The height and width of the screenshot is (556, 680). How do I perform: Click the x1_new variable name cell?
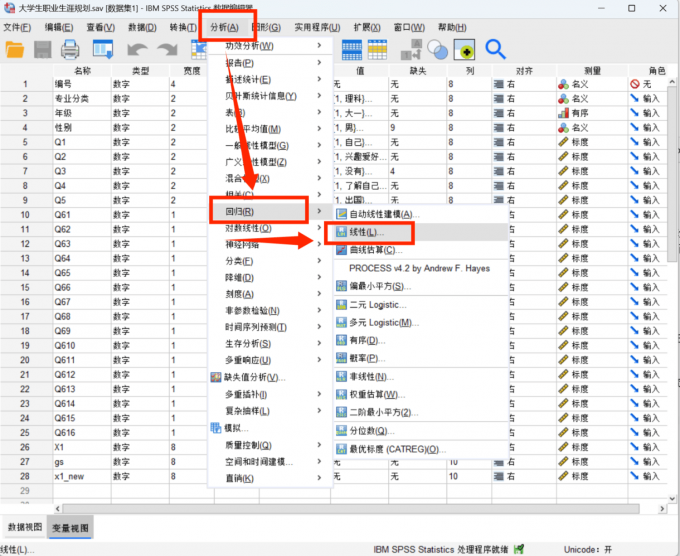click(x=82, y=476)
